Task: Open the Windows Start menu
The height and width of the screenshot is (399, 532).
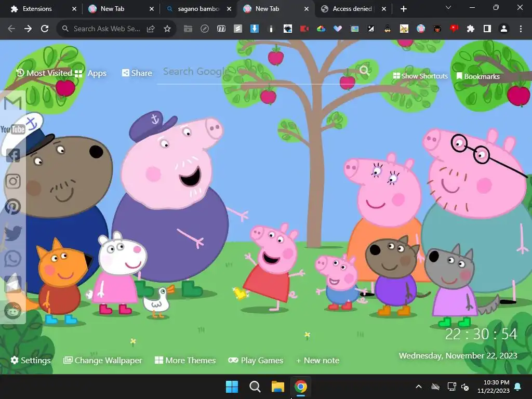Action: pyautogui.click(x=232, y=387)
